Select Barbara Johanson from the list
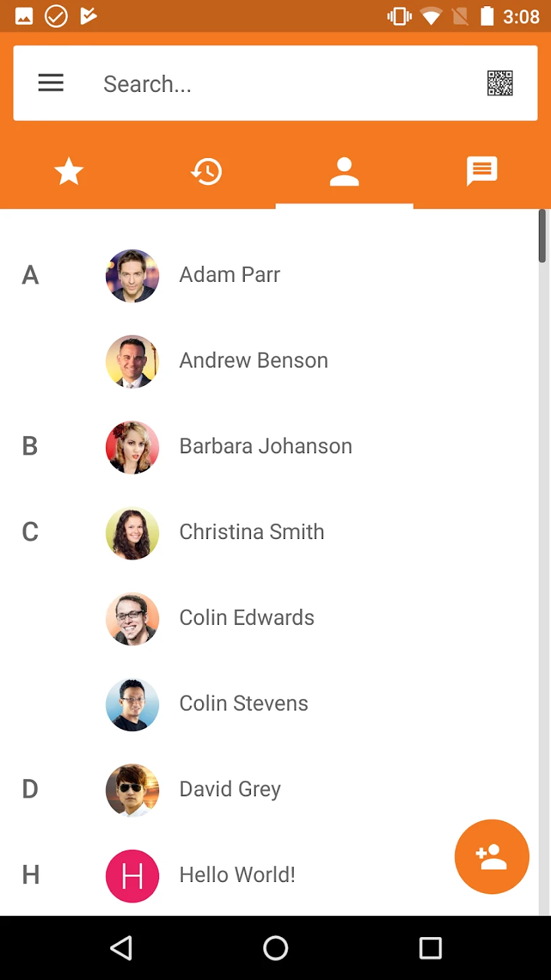The image size is (551, 980). click(265, 446)
